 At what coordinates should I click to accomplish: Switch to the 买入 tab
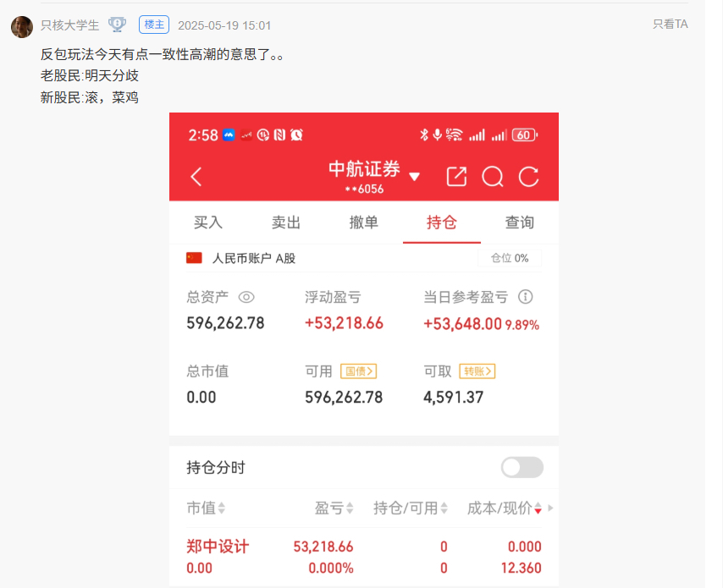tap(208, 223)
